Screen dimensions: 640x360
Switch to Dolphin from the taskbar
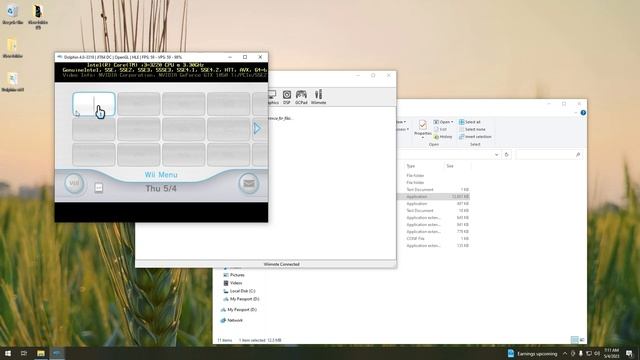click(x=57, y=353)
